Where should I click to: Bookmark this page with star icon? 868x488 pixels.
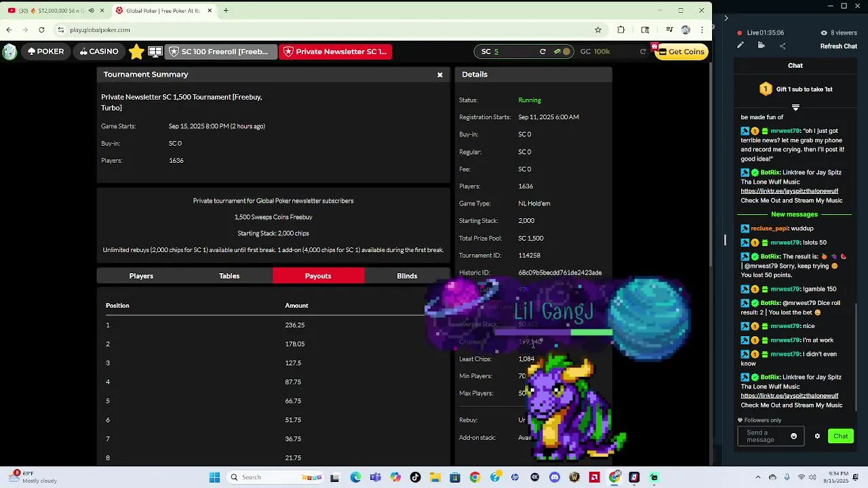click(x=597, y=30)
